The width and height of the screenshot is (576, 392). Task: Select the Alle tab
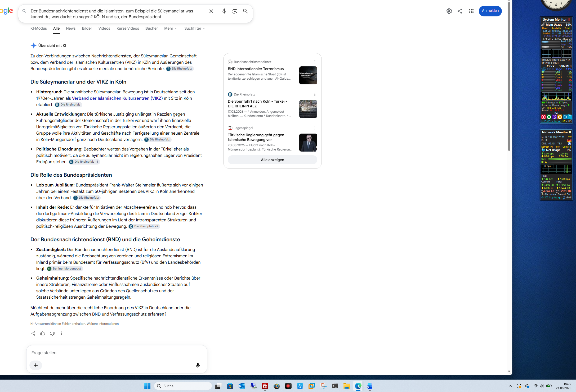pos(56,28)
